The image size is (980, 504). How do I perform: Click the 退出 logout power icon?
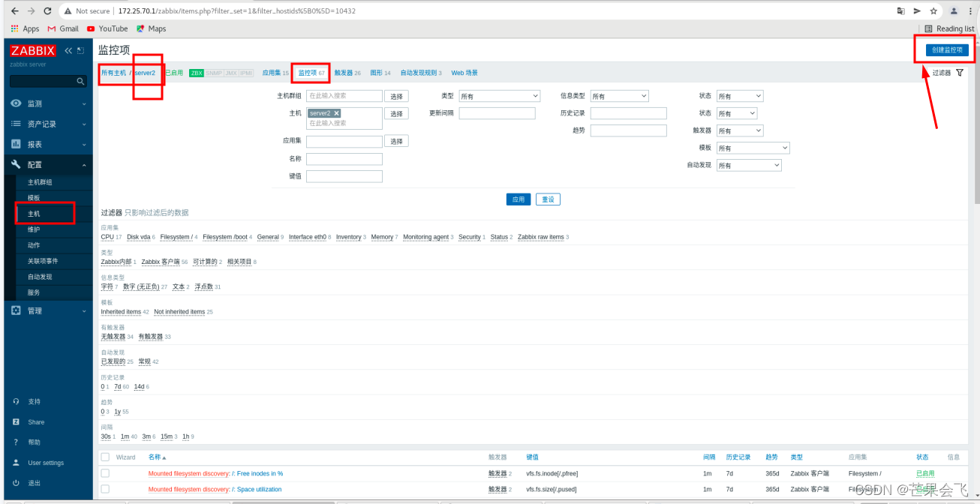pyautogui.click(x=16, y=482)
